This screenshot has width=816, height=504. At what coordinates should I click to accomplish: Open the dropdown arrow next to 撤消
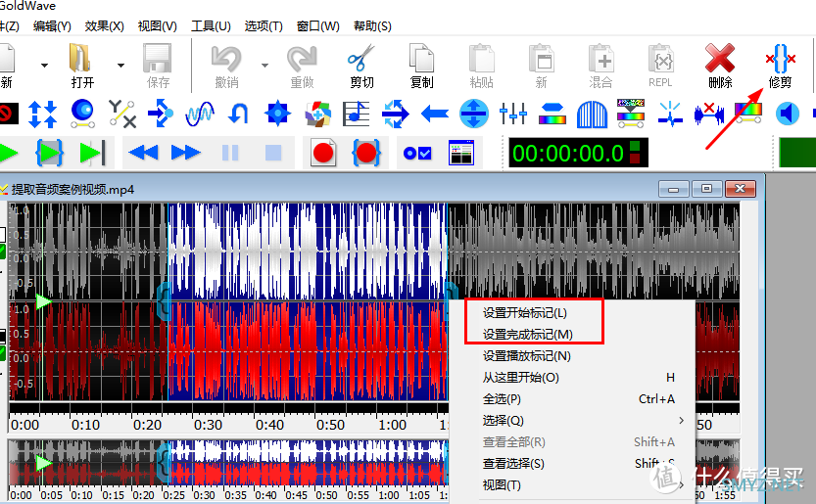[x=264, y=66]
